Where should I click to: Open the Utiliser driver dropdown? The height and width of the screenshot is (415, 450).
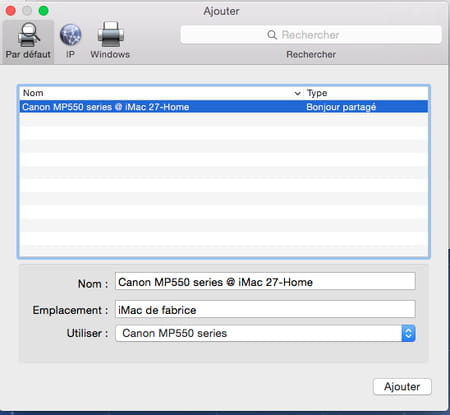tap(265, 333)
